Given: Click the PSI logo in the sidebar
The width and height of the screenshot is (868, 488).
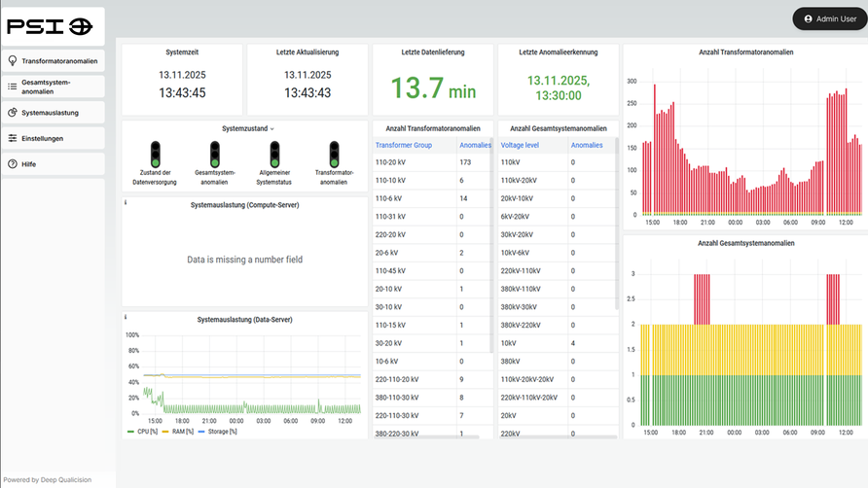Looking at the screenshot, I should (x=51, y=26).
